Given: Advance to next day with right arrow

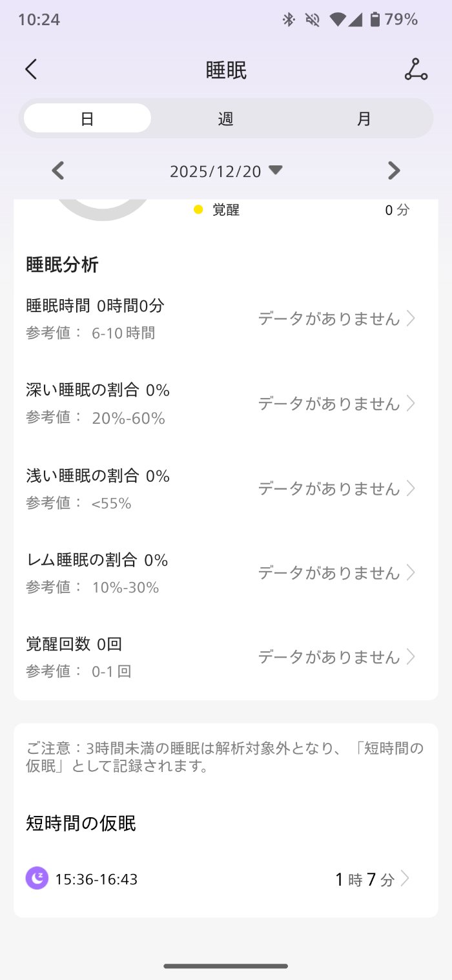Looking at the screenshot, I should (x=394, y=171).
